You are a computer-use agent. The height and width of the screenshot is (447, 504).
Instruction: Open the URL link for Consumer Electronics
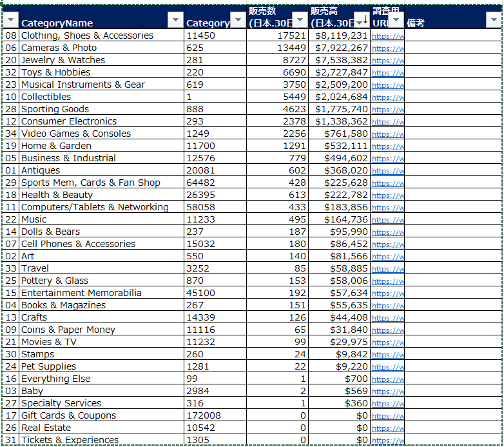click(x=387, y=121)
